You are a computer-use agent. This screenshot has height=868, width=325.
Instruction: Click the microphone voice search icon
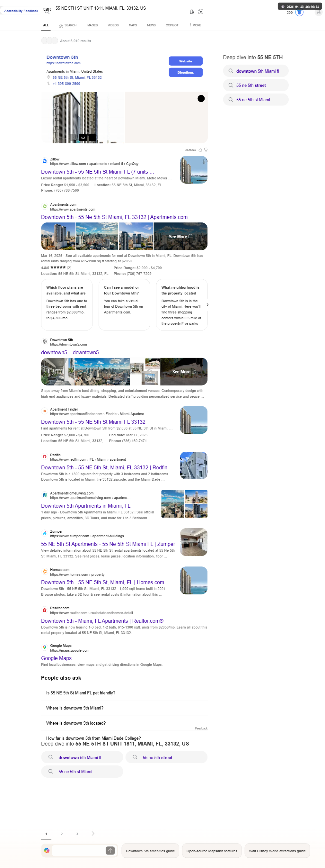(191, 12)
